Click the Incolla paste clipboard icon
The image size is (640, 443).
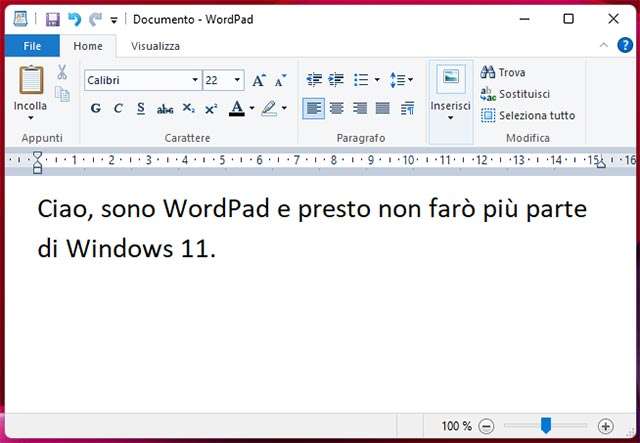(31, 80)
